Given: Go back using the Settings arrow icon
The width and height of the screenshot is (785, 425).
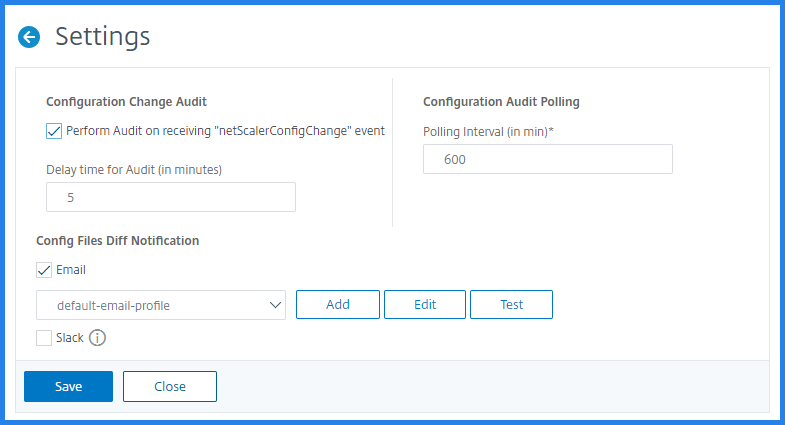Looking at the screenshot, I should [29, 37].
